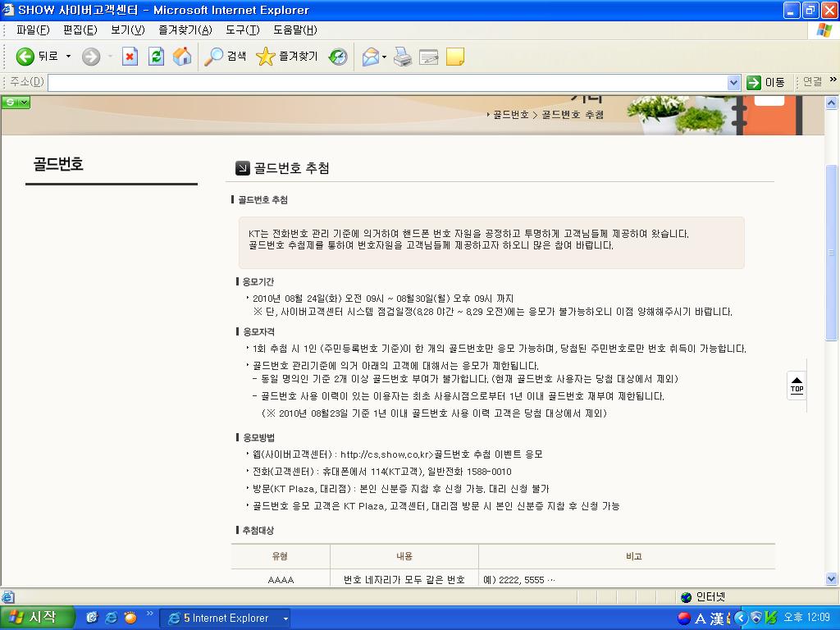Open the 즐겨찾기(A) menu
Viewport: 840px width, 630px height.
point(185,30)
